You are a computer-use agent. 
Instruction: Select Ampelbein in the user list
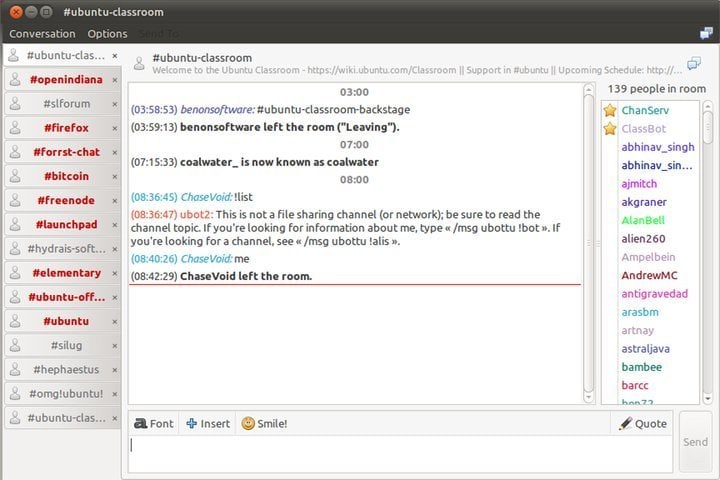pos(648,257)
